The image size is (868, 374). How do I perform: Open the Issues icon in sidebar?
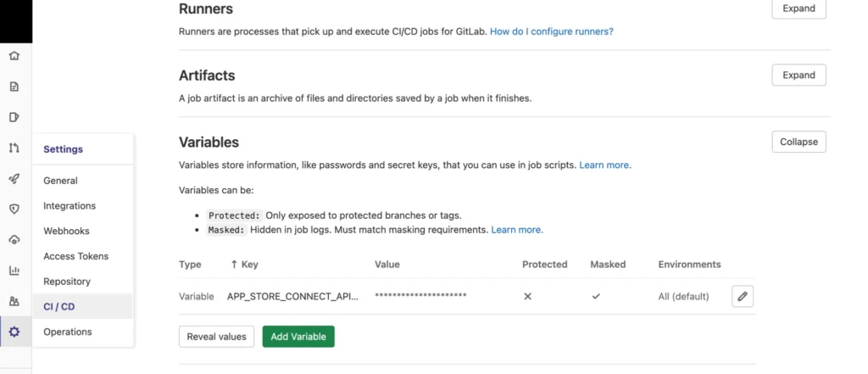tap(14, 117)
